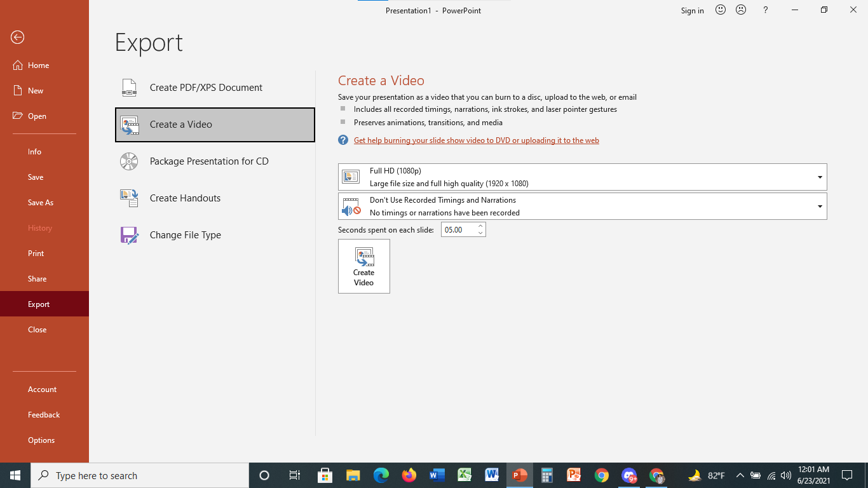Choose Save As in the sidebar
This screenshot has height=488, width=868.
[x=44, y=203]
